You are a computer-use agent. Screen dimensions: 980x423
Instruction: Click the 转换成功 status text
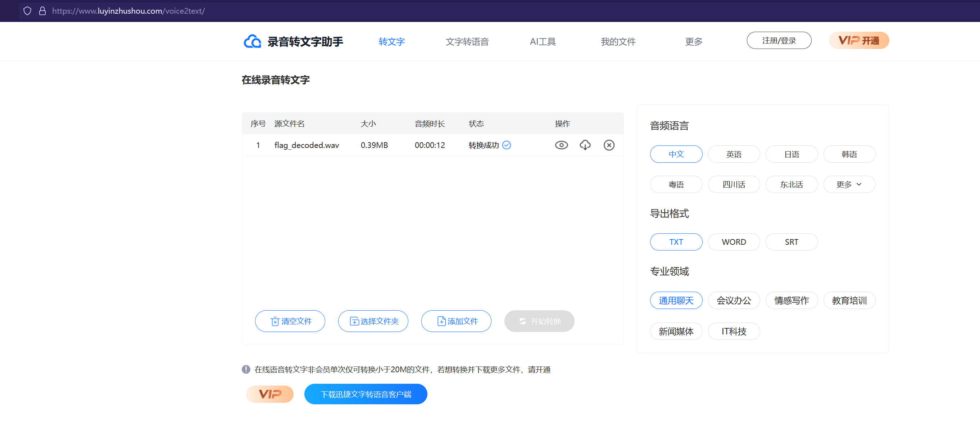(x=484, y=145)
